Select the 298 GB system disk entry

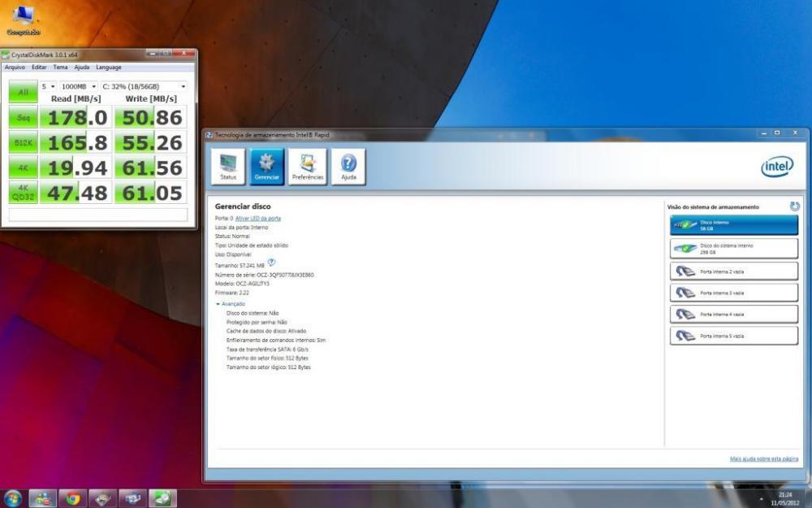pos(734,248)
